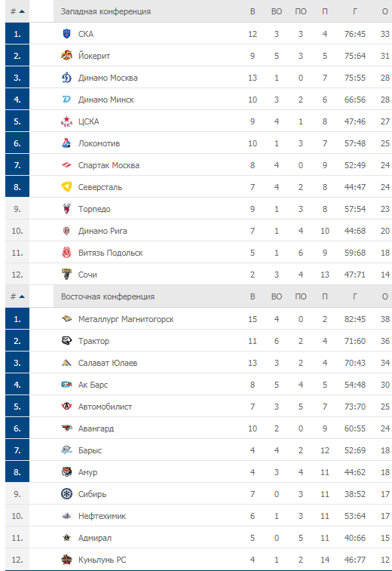
Task: Click the СКА team logo icon
Action: pos(66,34)
